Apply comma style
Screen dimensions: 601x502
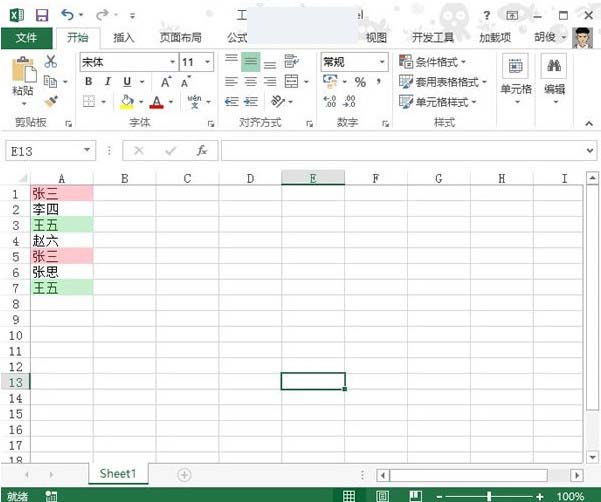pyautogui.click(x=378, y=81)
